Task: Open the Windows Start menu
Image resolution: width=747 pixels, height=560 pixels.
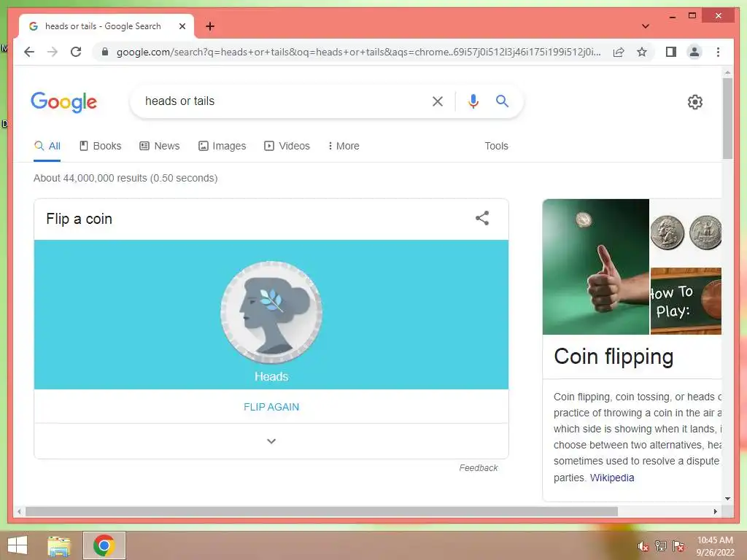Action: [18, 545]
